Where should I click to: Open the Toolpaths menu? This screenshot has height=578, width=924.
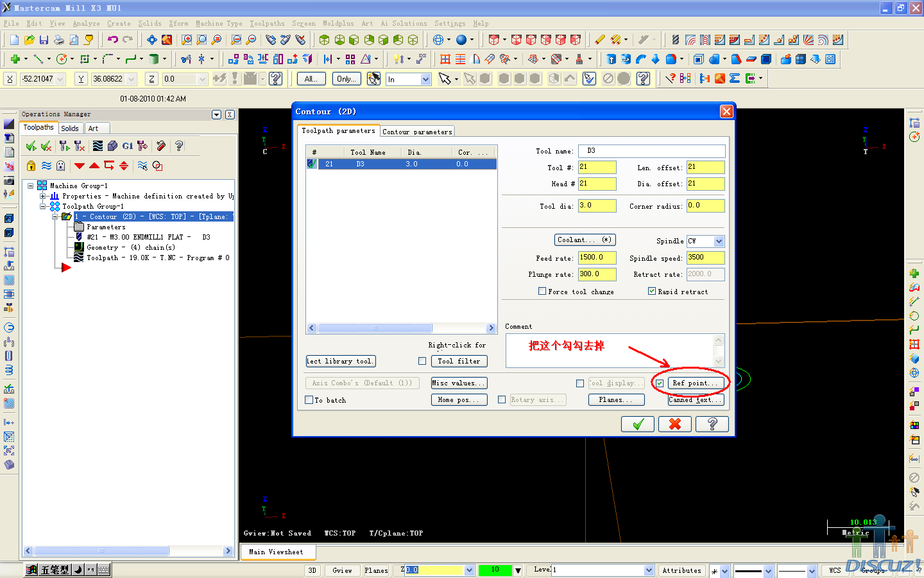(267, 24)
